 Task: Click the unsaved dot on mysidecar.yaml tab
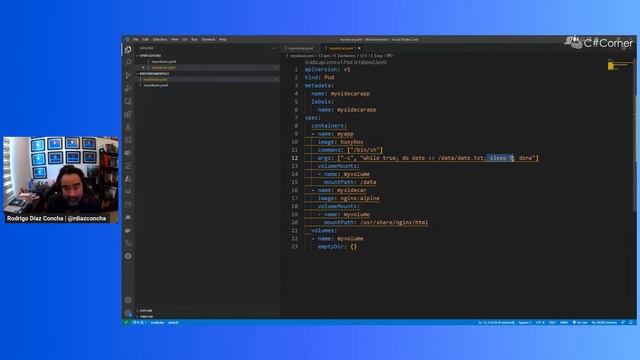pos(359,48)
